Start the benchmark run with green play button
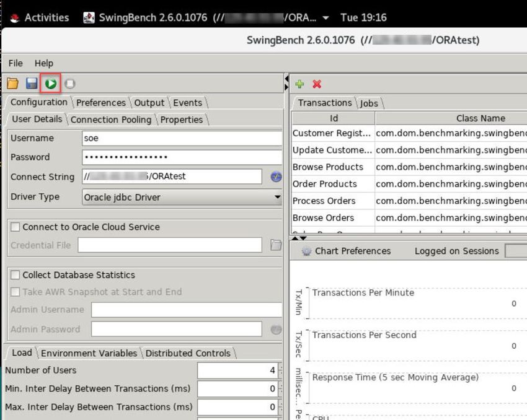This screenshot has width=527, height=420. tap(51, 83)
